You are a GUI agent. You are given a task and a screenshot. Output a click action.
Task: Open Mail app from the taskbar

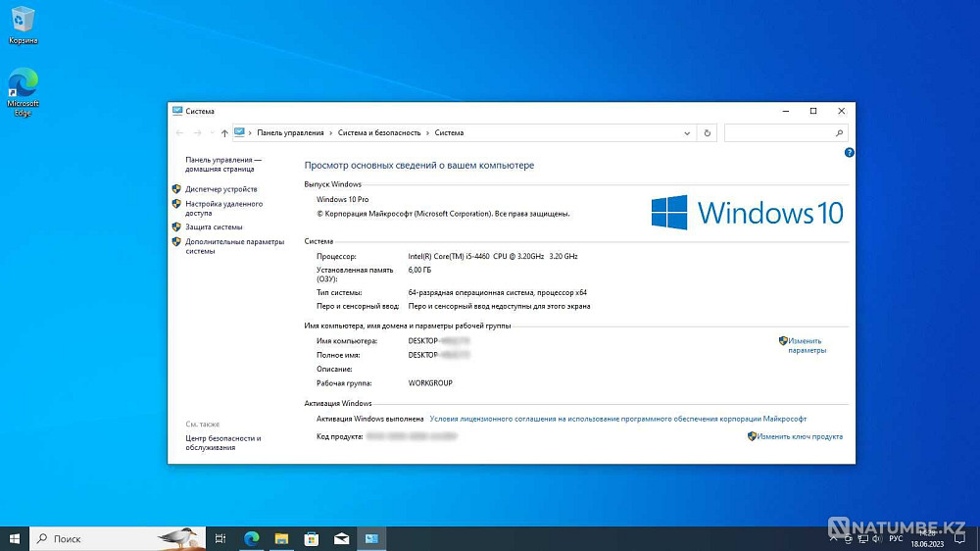tap(341, 538)
